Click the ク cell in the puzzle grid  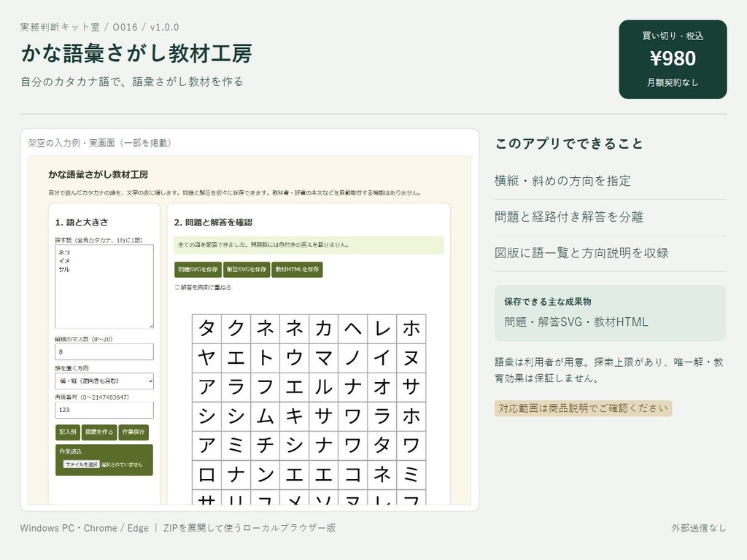tap(236, 329)
